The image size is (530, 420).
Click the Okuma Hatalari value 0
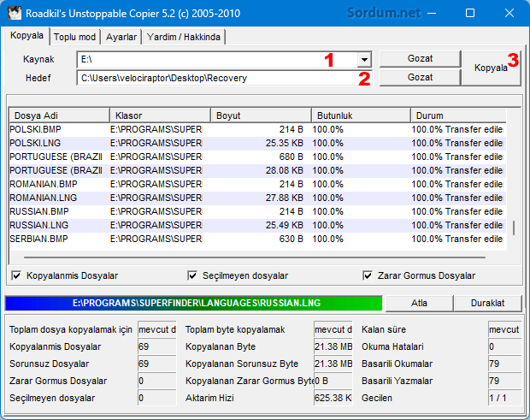point(504,346)
